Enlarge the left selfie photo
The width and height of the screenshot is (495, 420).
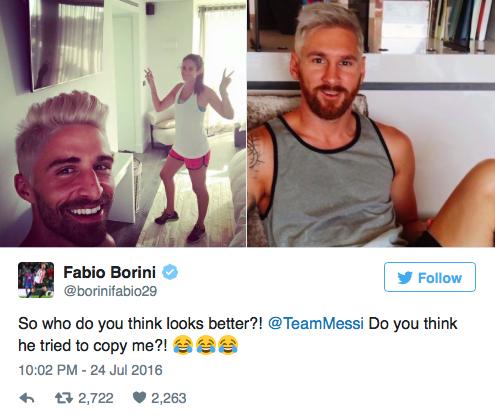[123, 123]
